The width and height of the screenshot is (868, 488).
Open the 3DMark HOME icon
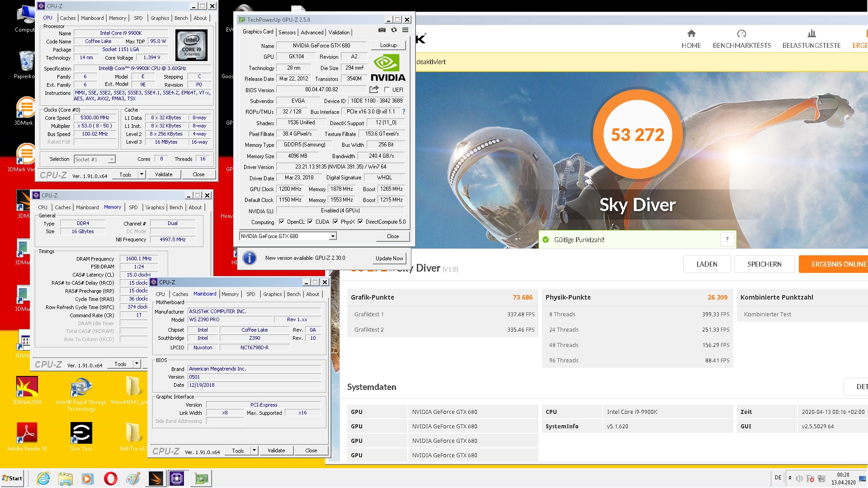pyautogui.click(x=691, y=34)
